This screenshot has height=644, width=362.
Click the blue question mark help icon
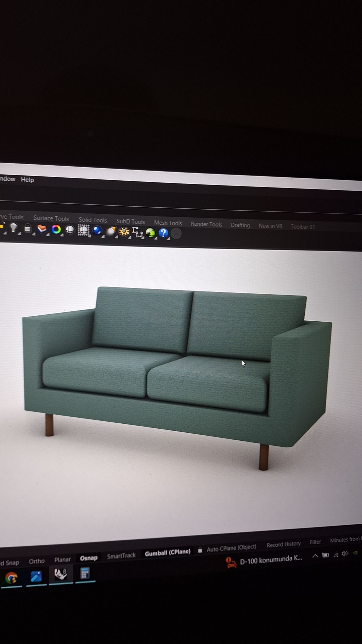click(163, 233)
